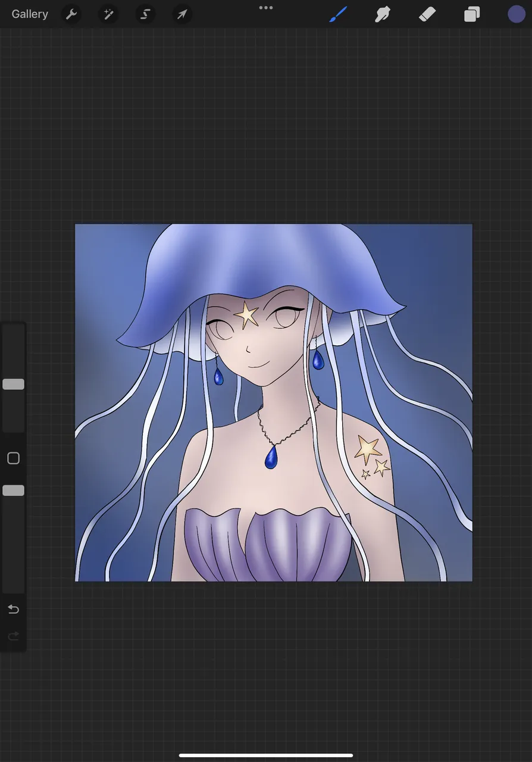Open the Actions wrench menu
532x762 pixels.
(71, 14)
